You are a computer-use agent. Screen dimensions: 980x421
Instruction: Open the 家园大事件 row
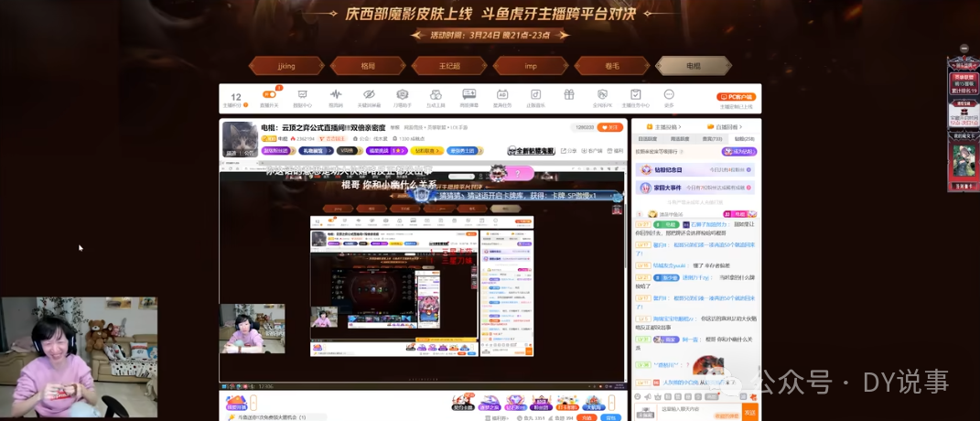click(x=695, y=187)
